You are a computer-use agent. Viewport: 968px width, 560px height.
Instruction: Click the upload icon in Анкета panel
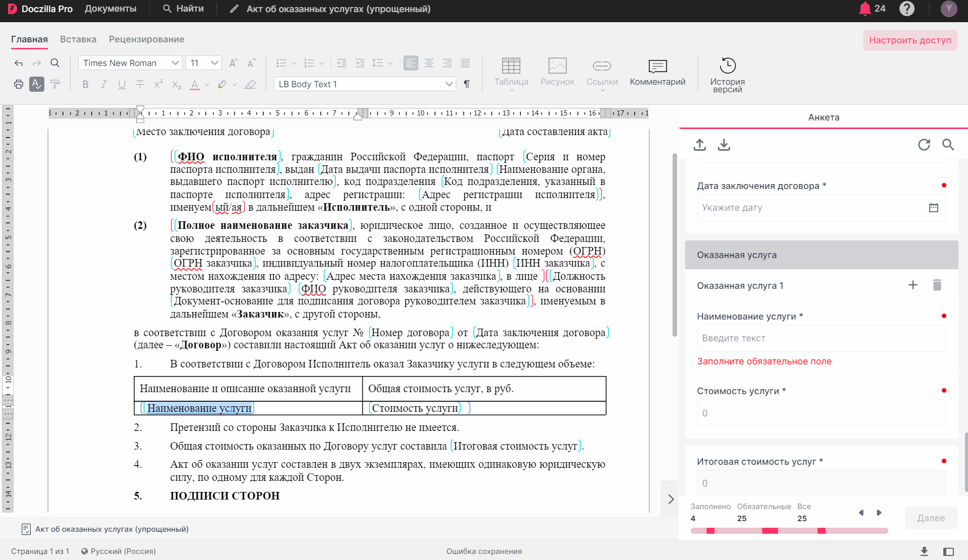pyautogui.click(x=700, y=145)
